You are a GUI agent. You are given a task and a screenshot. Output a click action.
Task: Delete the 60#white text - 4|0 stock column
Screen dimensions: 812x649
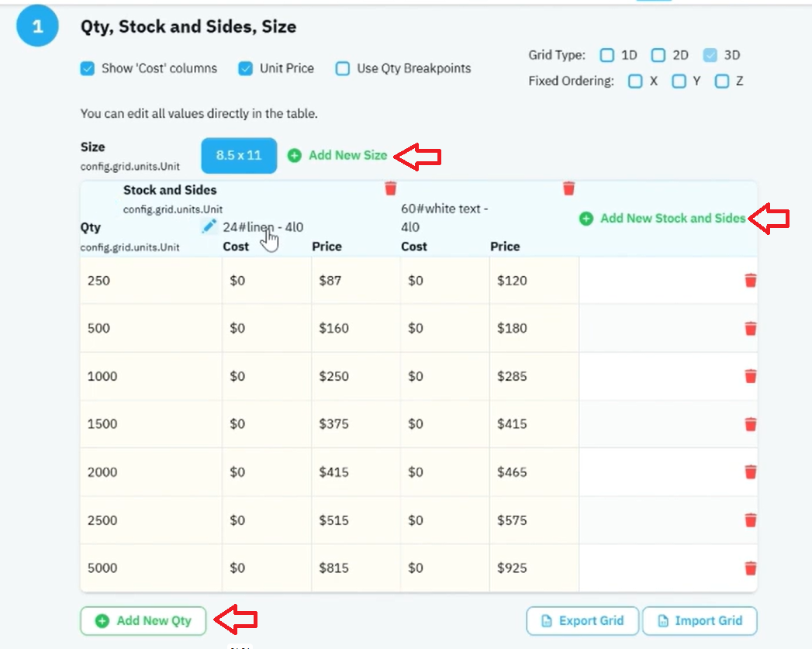568,188
